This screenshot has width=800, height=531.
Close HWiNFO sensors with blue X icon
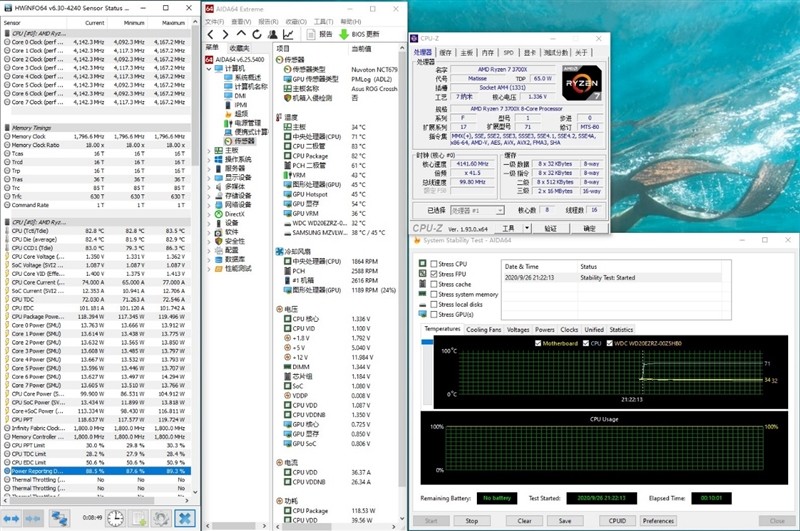click(x=185, y=518)
